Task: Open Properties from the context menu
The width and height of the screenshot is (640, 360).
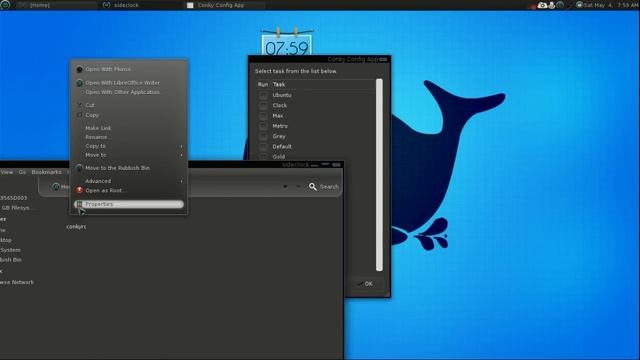Action: click(129, 204)
